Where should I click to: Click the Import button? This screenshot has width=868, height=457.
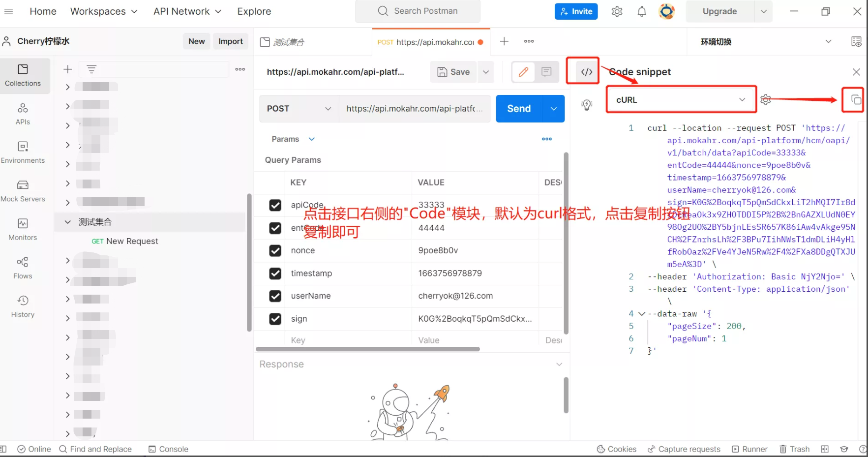point(231,41)
